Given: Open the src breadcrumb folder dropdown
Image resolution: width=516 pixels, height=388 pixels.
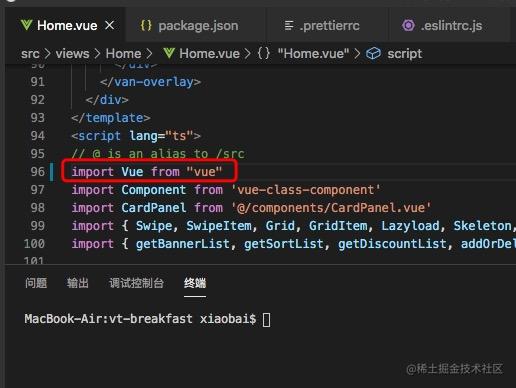Looking at the screenshot, I should (30, 54).
